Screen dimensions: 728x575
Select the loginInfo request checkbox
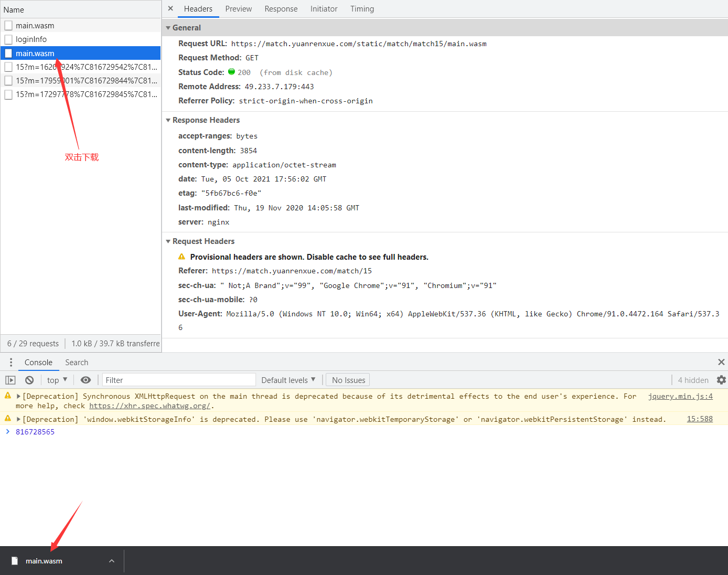coord(8,39)
